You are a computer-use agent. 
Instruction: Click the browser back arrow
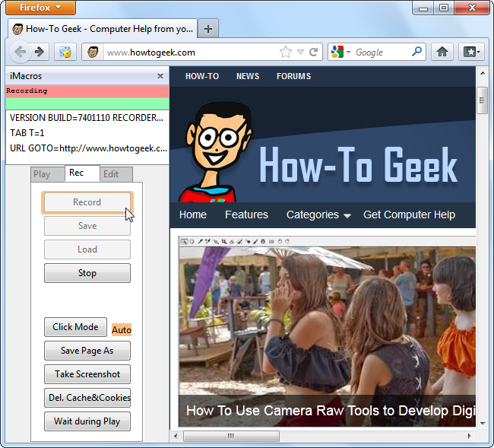(21, 52)
